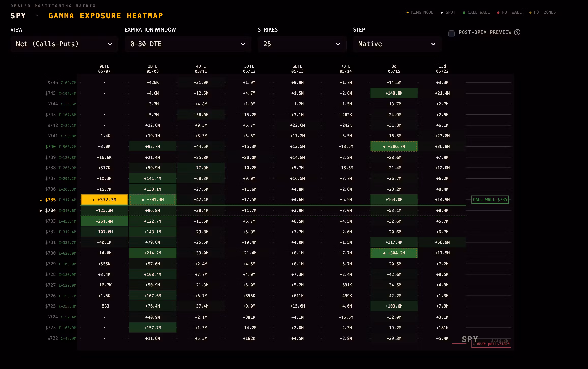Click the Post-OPEX Preview help question mark icon
The height and width of the screenshot is (369, 588).
pos(517,32)
